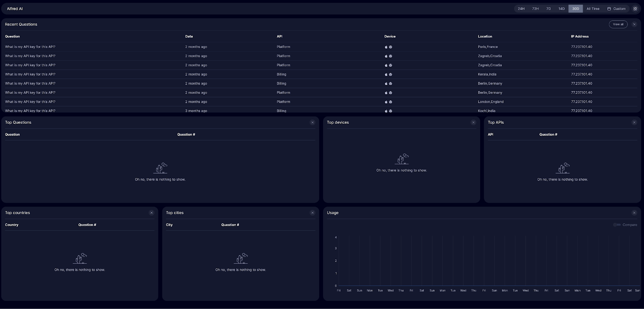Hide the Top cities panel
Image resolution: width=644 pixels, height=309 pixels.
(312, 213)
